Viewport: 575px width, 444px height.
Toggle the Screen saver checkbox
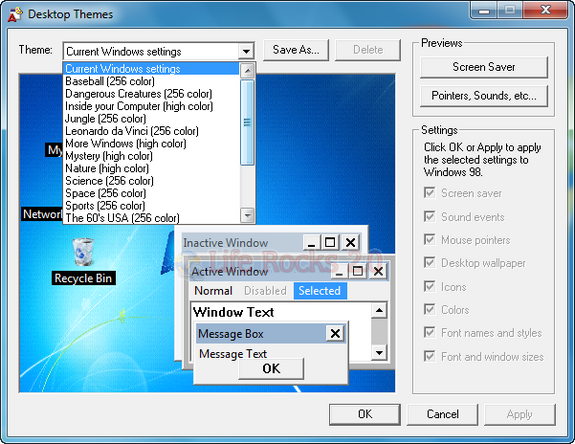(429, 193)
